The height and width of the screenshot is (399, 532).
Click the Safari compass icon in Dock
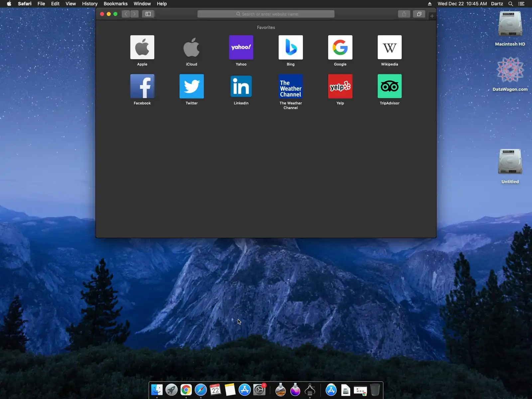[x=201, y=390]
